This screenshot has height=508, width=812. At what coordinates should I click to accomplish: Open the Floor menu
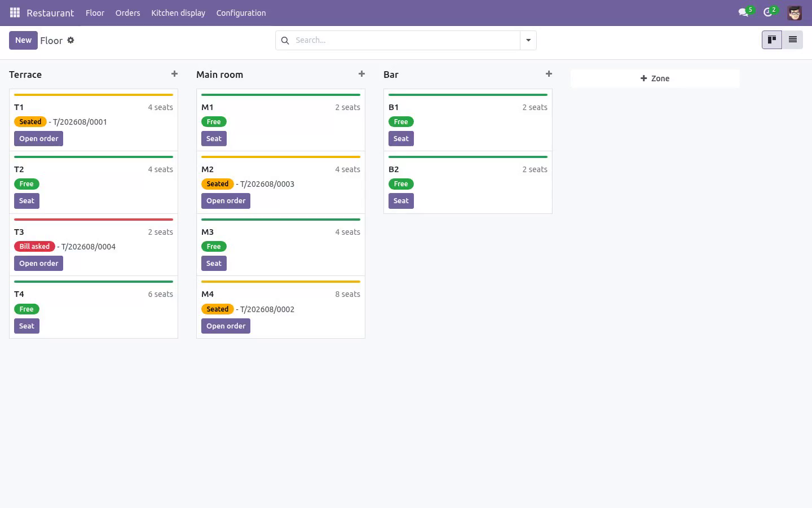95,12
